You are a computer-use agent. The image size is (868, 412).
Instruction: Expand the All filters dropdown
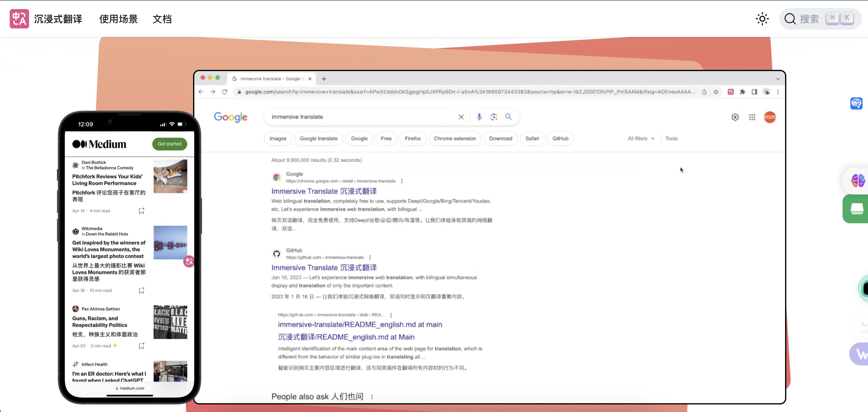640,139
